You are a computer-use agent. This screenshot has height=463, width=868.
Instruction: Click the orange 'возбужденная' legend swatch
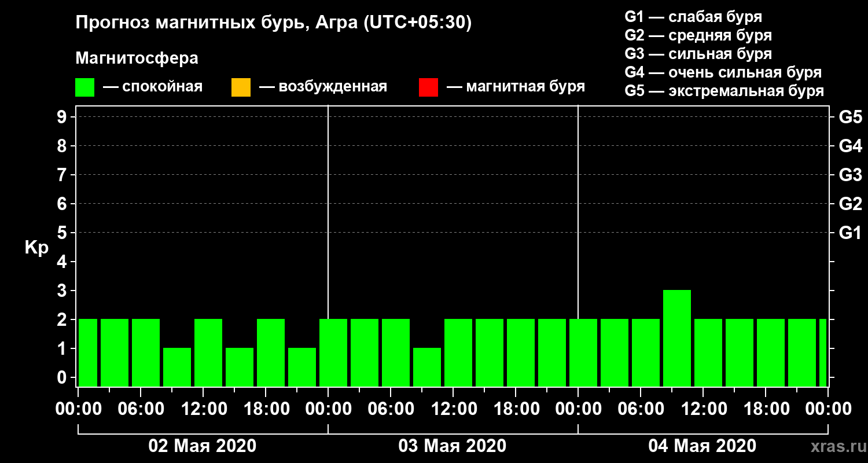click(x=241, y=87)
